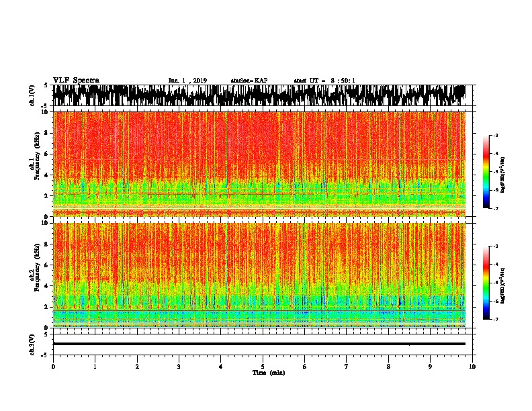Select the "start UT = 8:50:1" text

click(x=324, y=81)
